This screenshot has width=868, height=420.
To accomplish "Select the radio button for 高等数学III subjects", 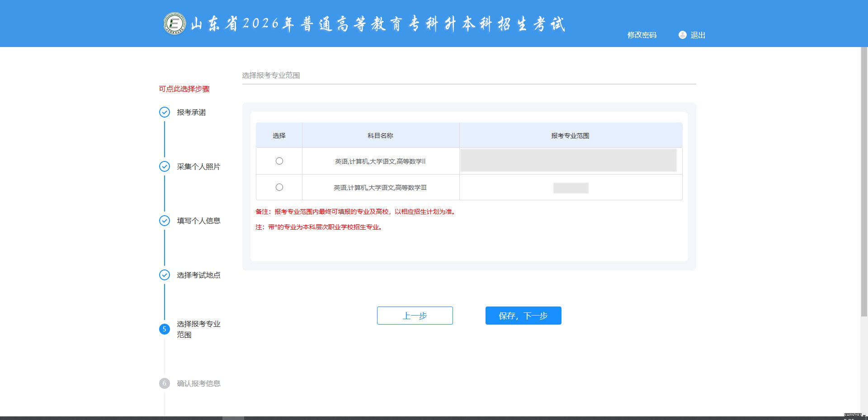I will (279, 187).
